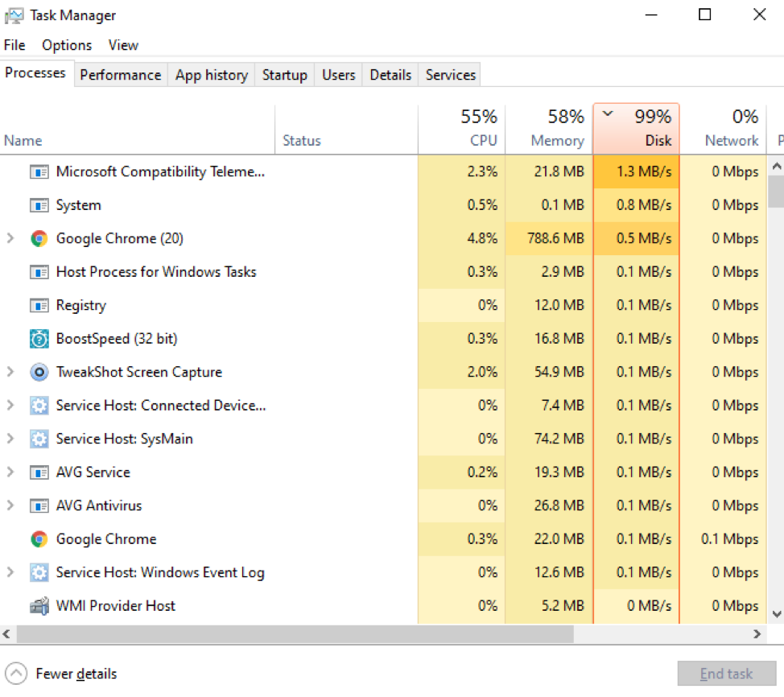
Task: Switch to the App history tab
Action: click(x=212, y=75)
